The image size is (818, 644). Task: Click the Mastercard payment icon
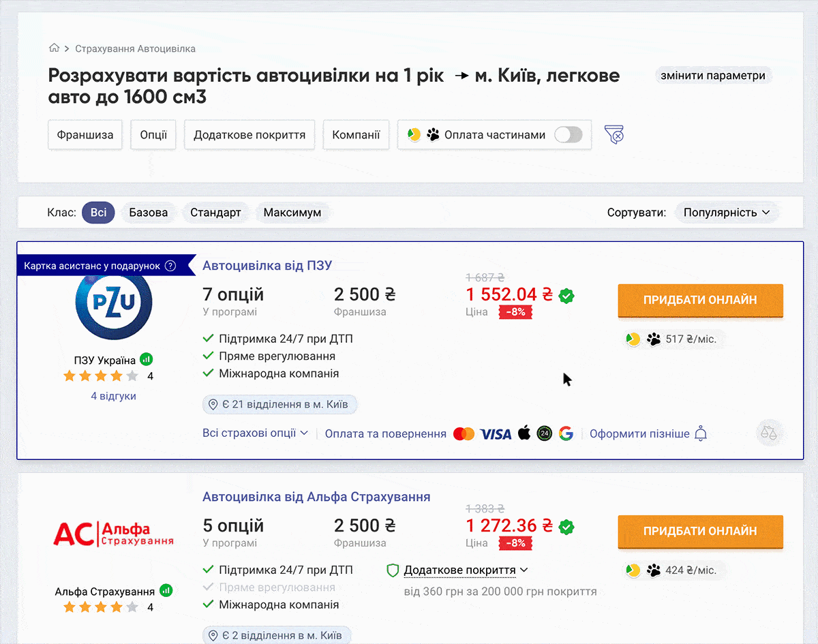(464, 433)
